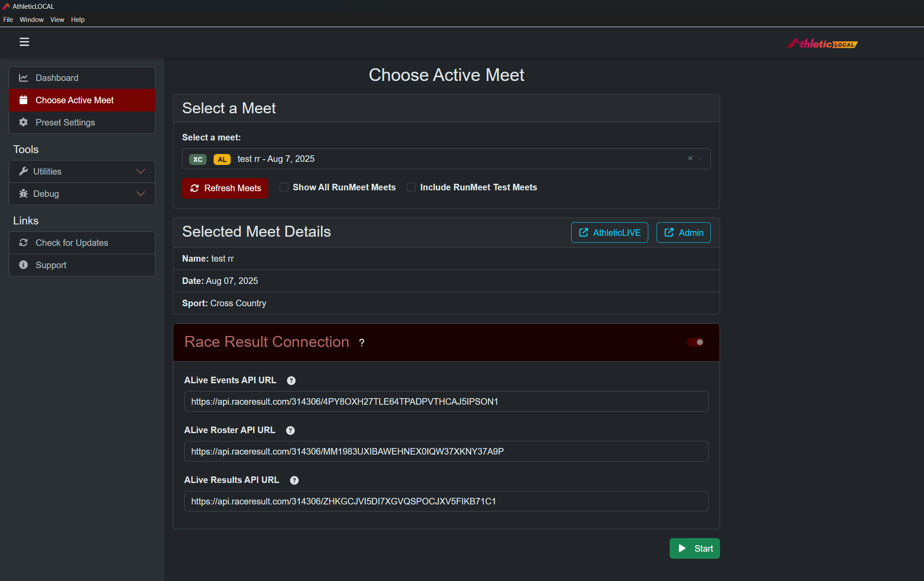Open the AthleticLIVE external link button
Screen dimensions: 924x581
(x=609, y=233)
